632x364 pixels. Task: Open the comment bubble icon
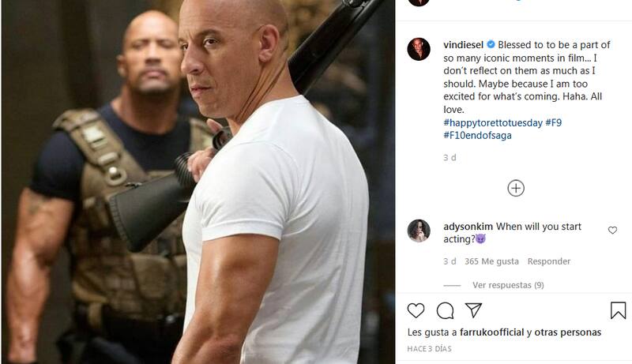coord(445,311)
